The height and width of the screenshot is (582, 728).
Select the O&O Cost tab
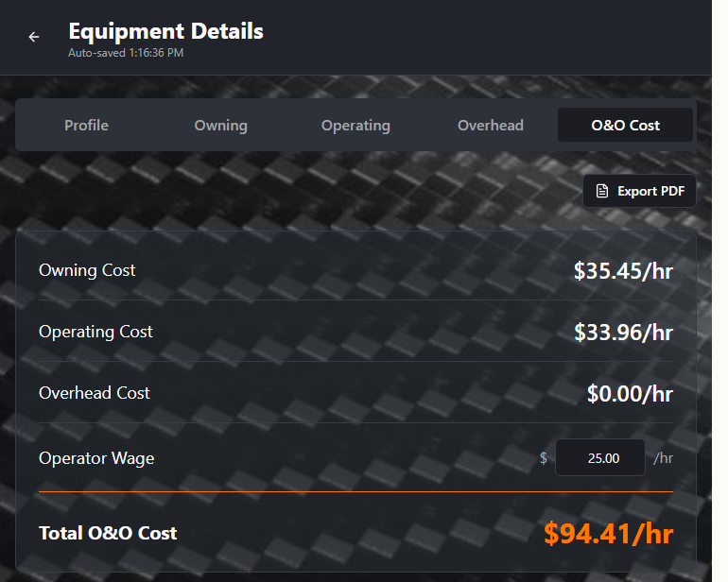[625, 126]
